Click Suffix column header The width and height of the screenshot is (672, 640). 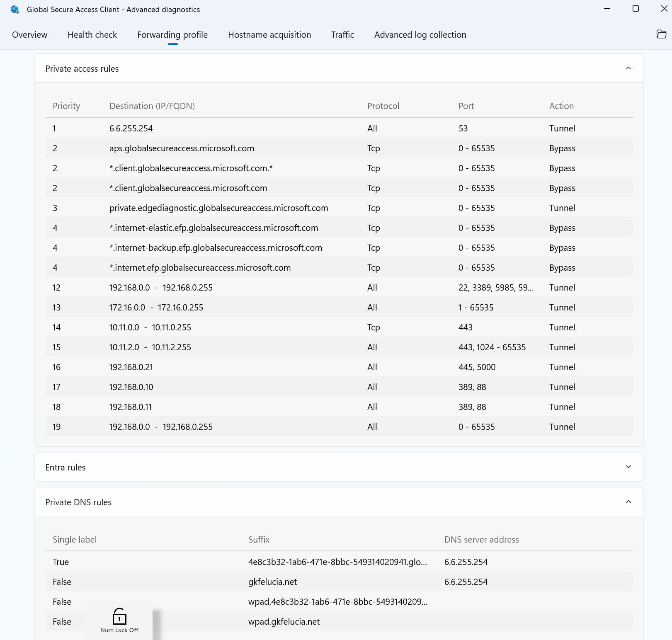click(259, 540)
